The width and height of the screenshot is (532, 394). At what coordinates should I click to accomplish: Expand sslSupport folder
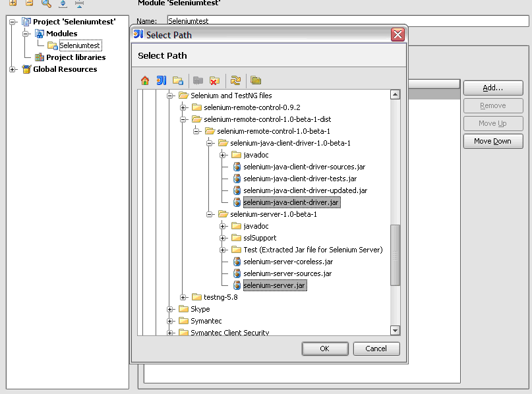(x=223, y=238)
